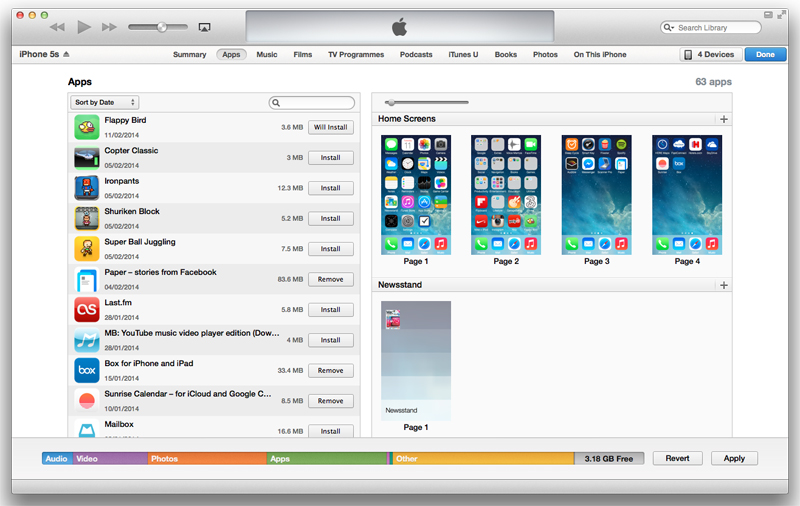
Task: Click the Box for iPhone app icon
Action: [87, 370]
